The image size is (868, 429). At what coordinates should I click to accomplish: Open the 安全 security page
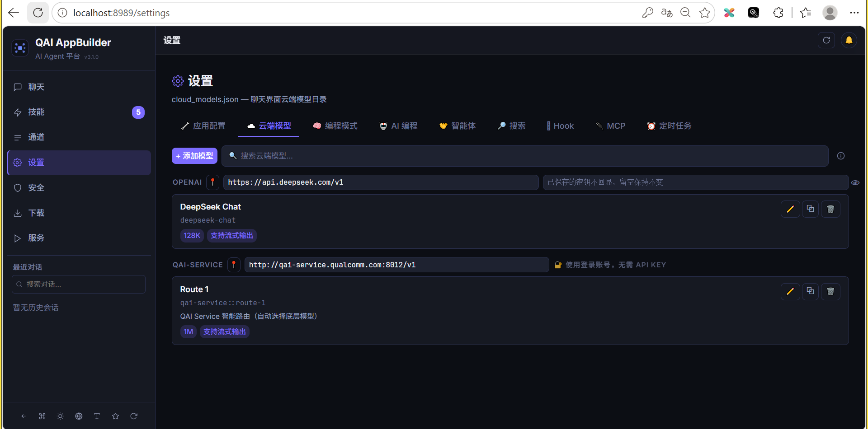click(x=79, y=188)
